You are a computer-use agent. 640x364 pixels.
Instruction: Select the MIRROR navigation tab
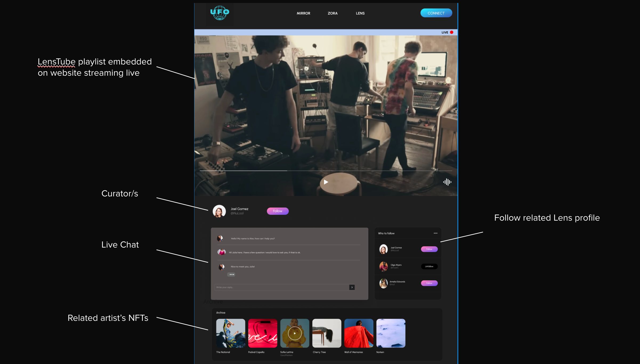[304, 13]
